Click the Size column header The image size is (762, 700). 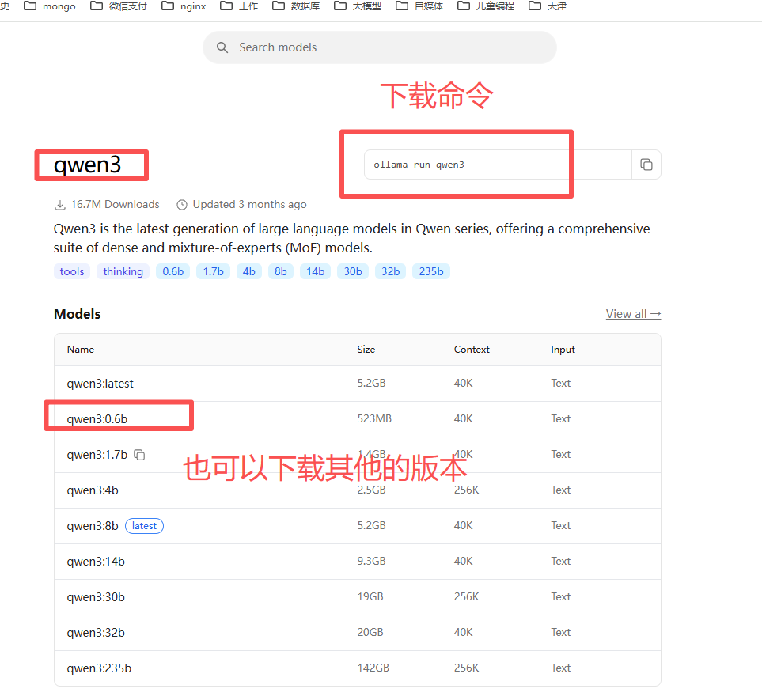coord(366,350)
